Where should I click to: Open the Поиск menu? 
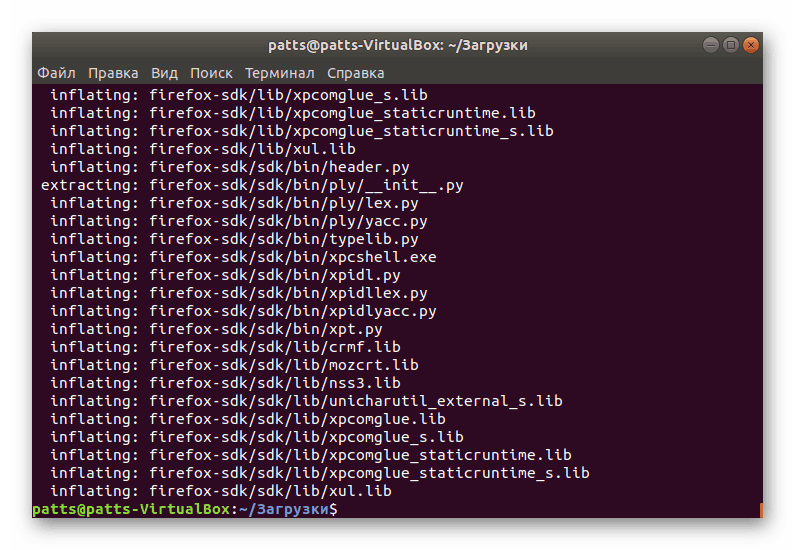point(211,73)
